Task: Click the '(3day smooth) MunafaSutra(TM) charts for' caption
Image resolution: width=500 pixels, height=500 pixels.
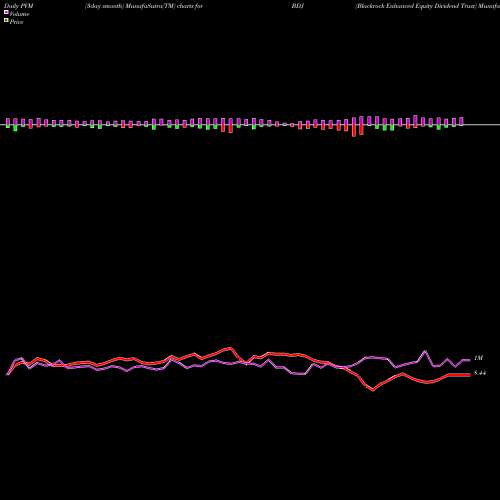Action: (144, 6)
